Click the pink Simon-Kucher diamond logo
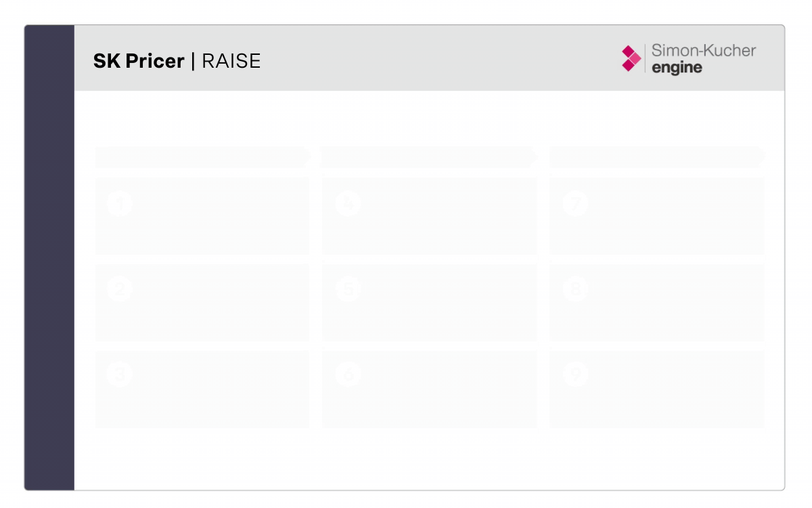Viewport: 812px width, 508px height. coord(630,60)
